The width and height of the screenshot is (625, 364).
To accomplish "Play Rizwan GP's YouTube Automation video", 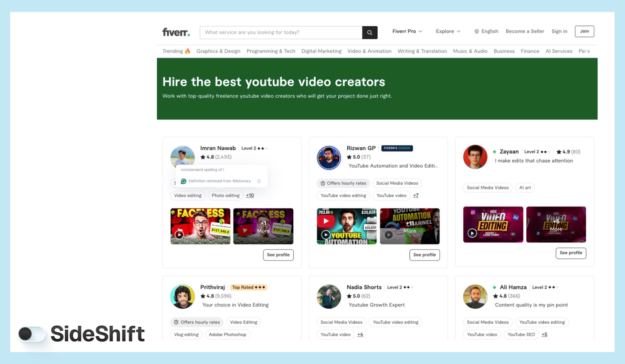I will 325,234.
